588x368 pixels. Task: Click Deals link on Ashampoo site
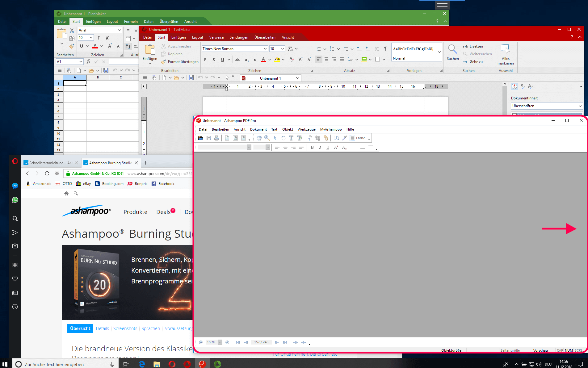164,212
